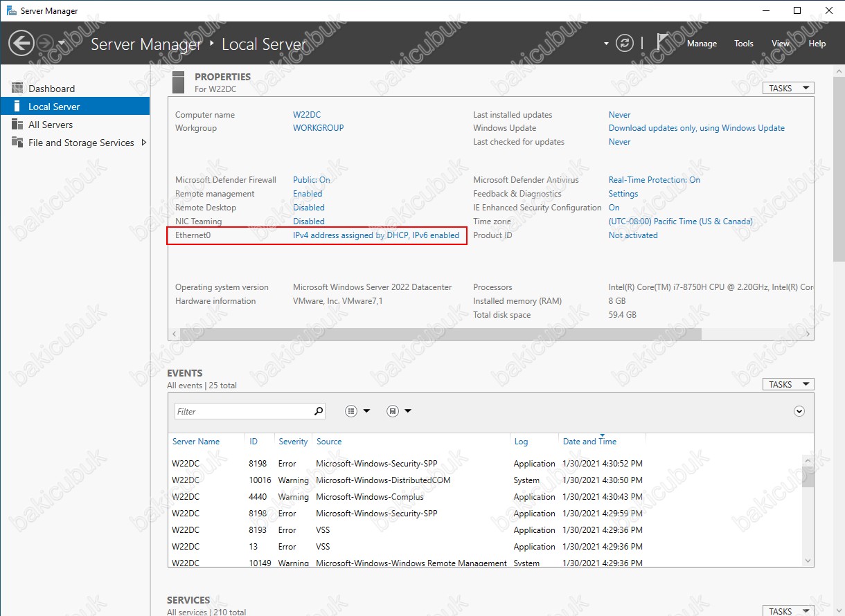Open Real-Time Protection: On link
Viewport: 845px width, 616px height.
655,180
